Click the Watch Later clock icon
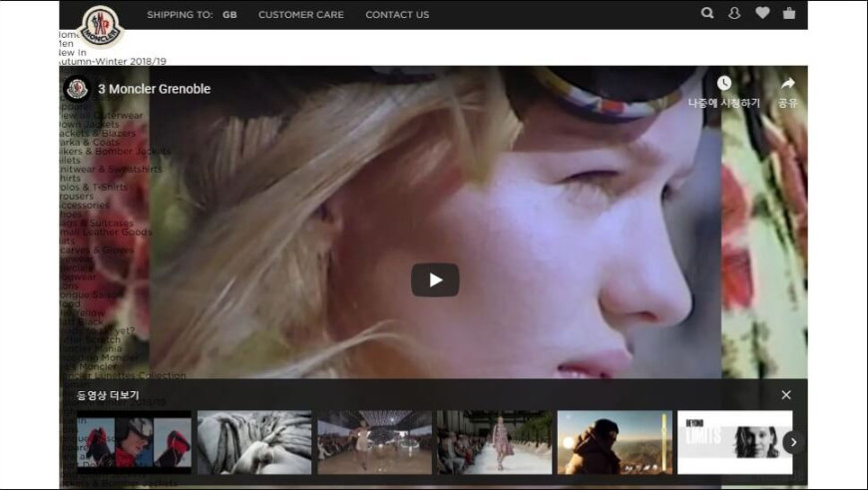This screenshot has width=868, height=490. (724, 83)
